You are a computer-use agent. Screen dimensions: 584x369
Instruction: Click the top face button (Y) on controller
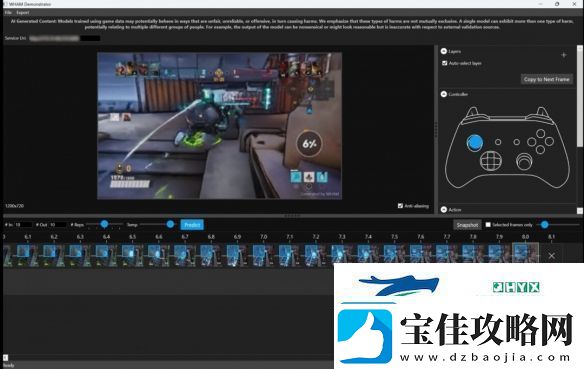tap(540, 134)
